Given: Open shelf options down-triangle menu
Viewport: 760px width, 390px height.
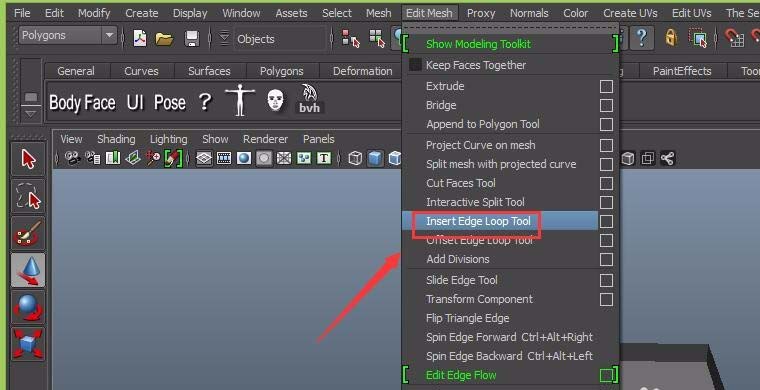Looking at the screenshot, I should tap(31, 113).
